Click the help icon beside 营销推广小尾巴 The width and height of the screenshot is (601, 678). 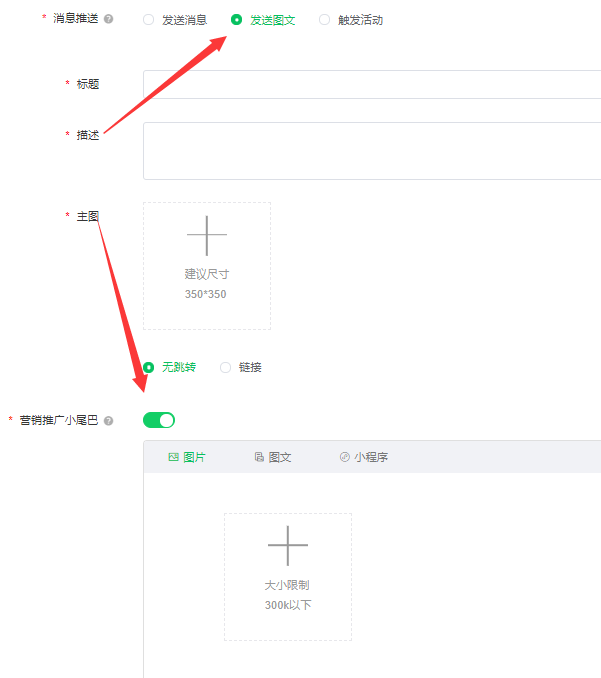[x=109, y=421]
